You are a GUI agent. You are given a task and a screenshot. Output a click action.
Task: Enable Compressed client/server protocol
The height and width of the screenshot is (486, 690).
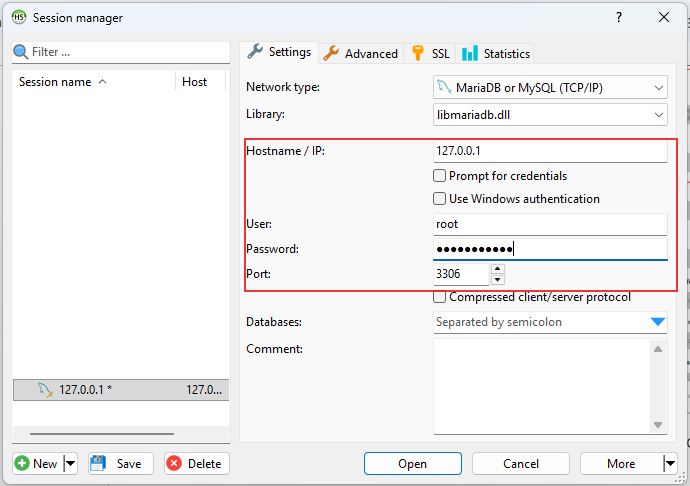tap(440, 297)
